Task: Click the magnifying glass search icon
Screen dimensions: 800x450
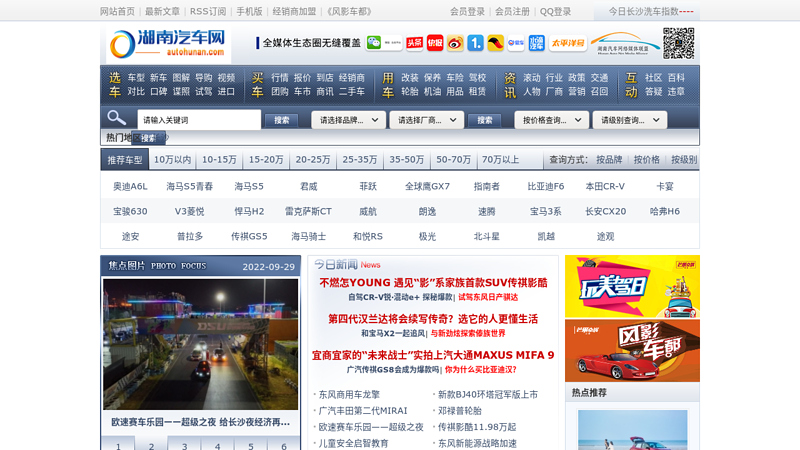Action: (x=116, y=118)
